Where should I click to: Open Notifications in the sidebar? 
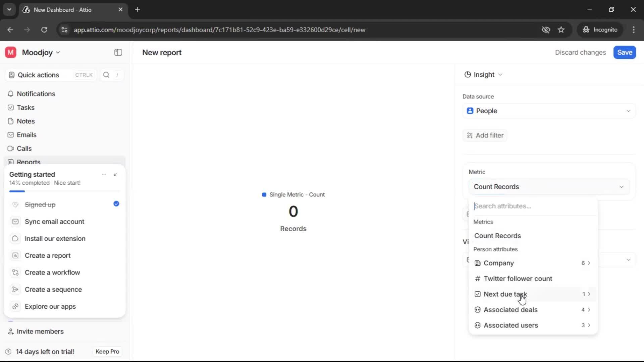36,94
